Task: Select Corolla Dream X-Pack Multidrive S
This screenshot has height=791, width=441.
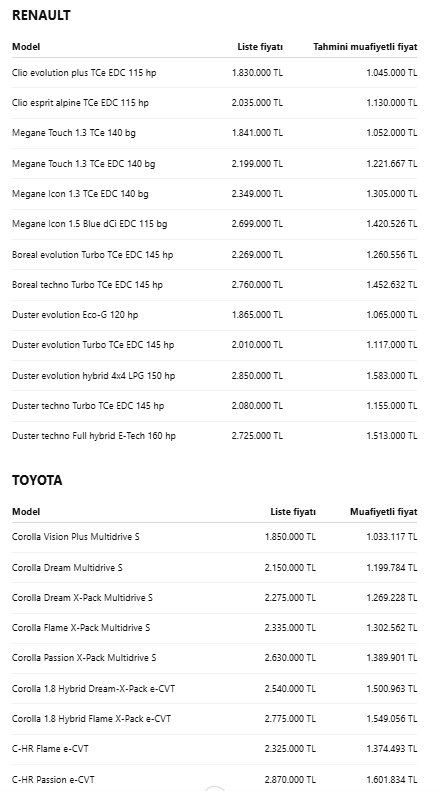Action: 82,597
